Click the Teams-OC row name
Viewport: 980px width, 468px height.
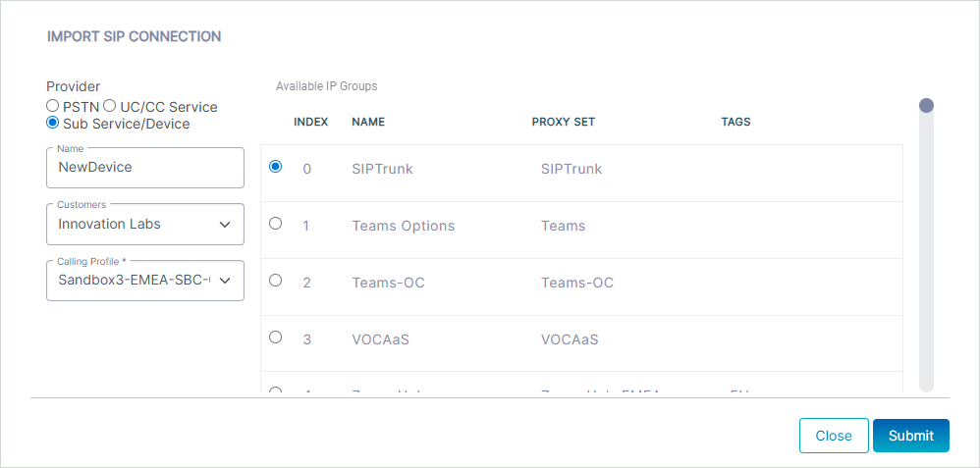pyautogui.click(x=388, y=283)
